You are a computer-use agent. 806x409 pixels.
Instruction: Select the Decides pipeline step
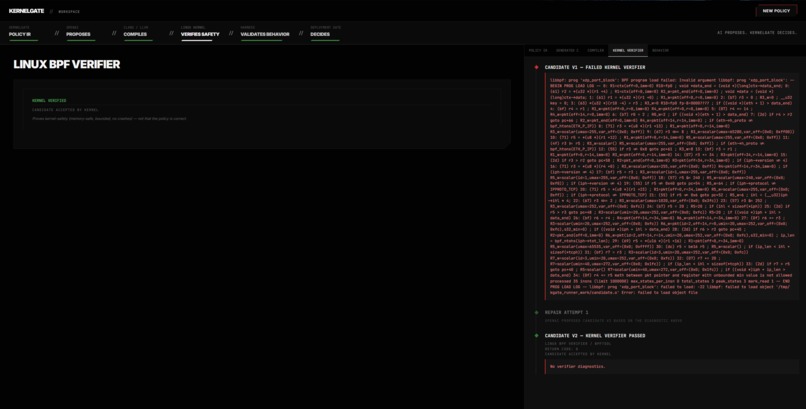pos(325,32)
